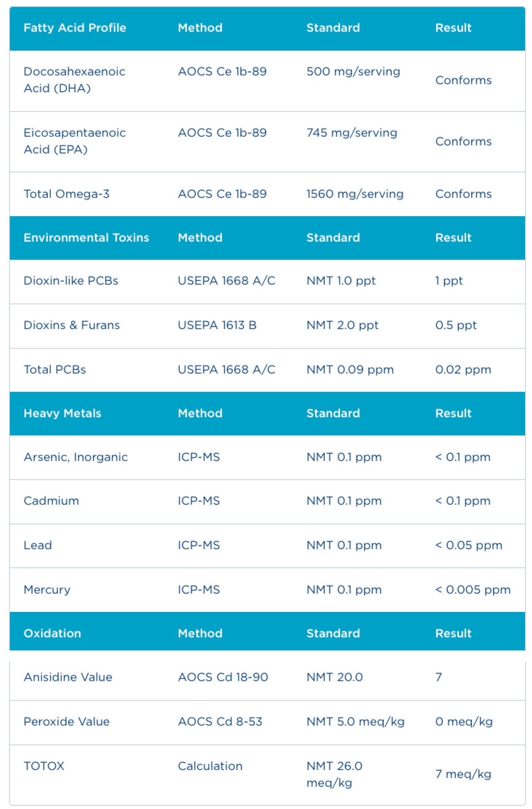Select the Total PCBs 0.02 ppm result
This screenshot has width=532, height=809.
[x=463, y=370]
